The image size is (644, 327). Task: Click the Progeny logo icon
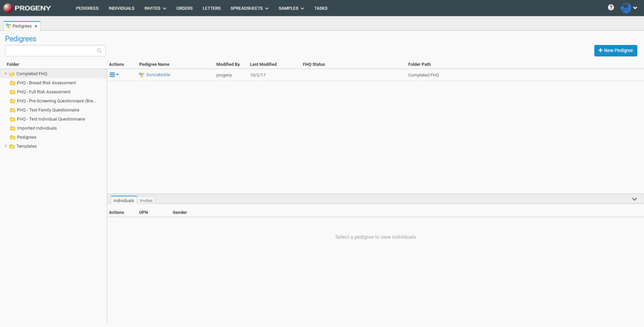point(8,8)
